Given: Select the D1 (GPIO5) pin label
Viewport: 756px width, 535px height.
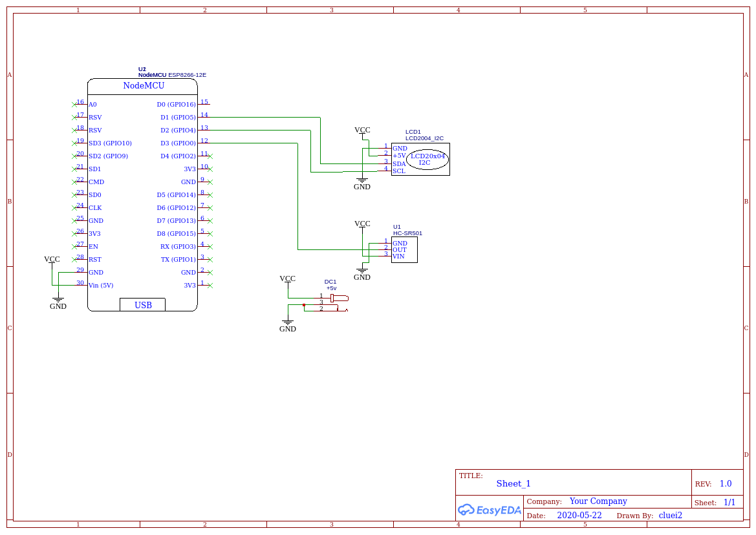Looking at the screenshot, I should 178,118.
